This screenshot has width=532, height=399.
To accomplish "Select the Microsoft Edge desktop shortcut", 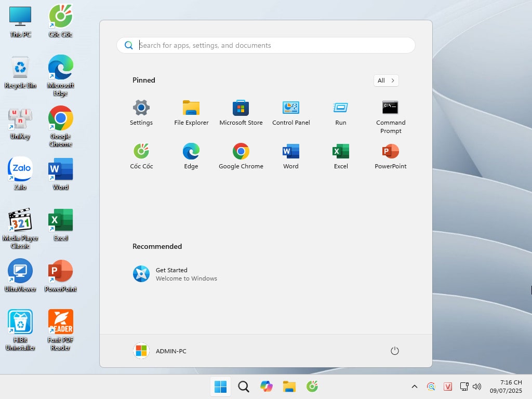I will [60, 76].
